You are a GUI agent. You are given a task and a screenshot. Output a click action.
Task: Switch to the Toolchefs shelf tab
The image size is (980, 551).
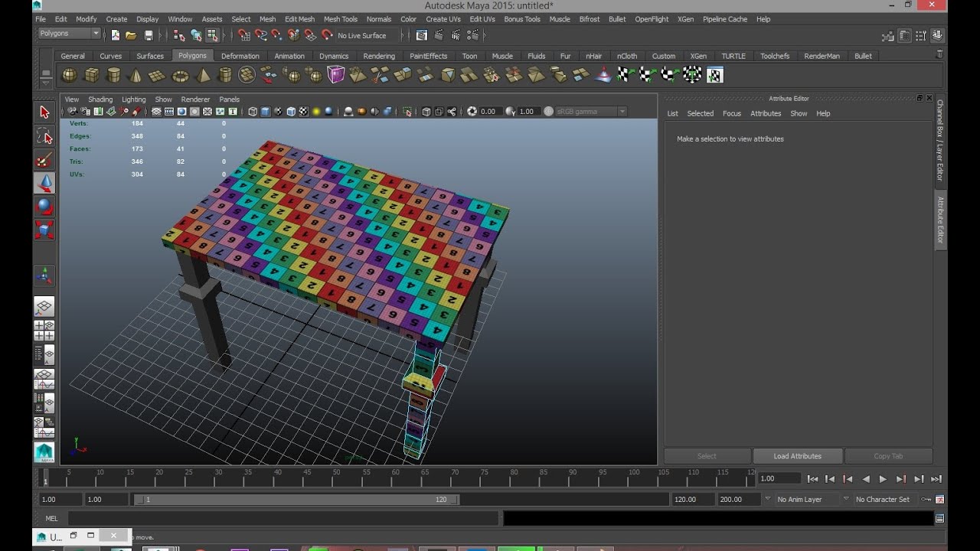(775, 56)
